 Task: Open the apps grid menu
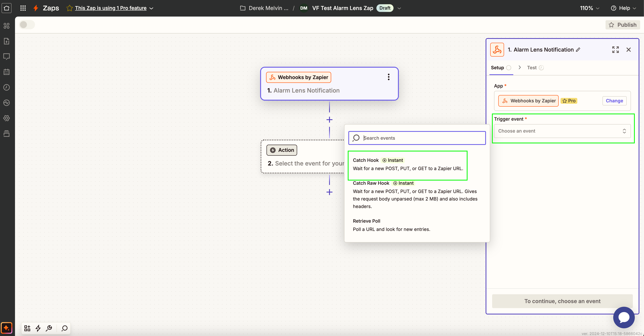[23, 8]
